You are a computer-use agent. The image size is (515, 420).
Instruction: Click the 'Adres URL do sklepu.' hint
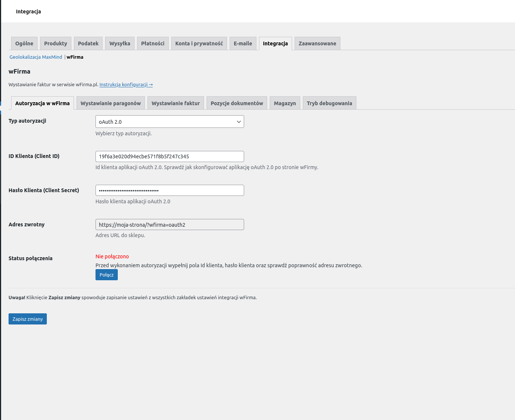click(120, 235)
